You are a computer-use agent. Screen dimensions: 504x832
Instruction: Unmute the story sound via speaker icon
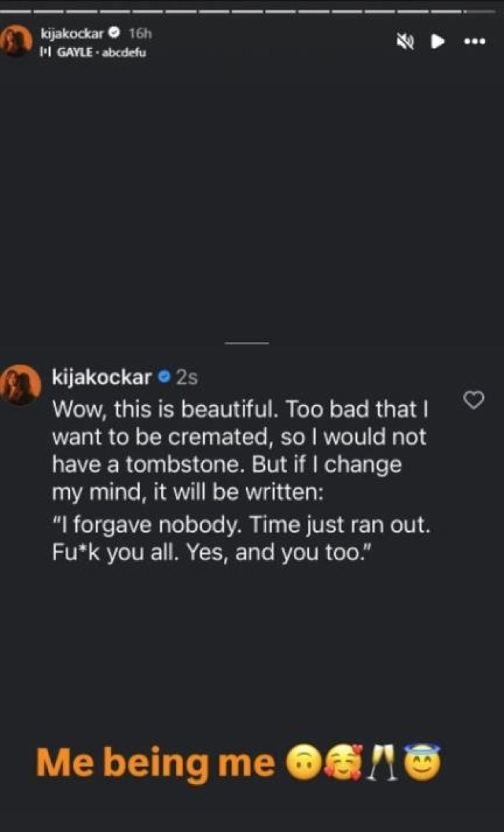click(406, 42)
